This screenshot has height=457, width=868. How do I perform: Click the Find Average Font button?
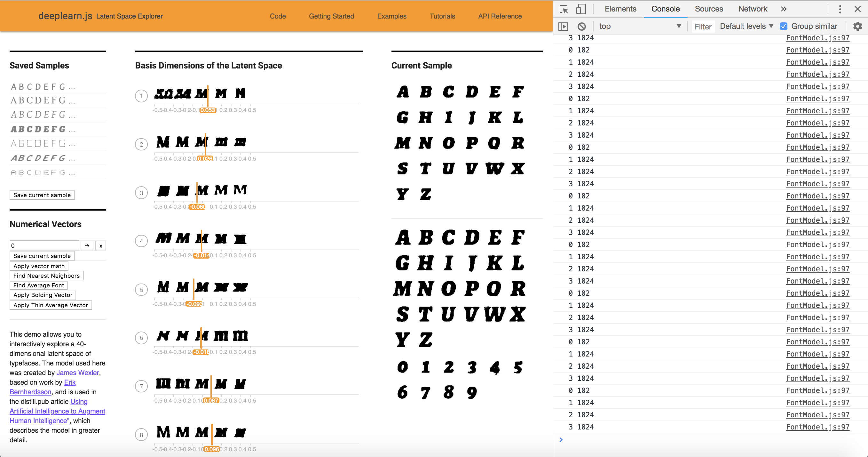coord(39,285)
